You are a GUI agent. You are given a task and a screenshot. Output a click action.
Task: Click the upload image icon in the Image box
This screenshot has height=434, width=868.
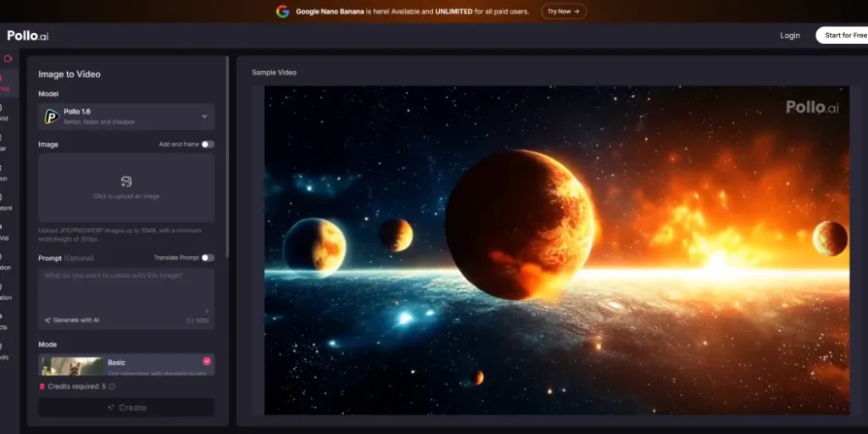point(126,181)
